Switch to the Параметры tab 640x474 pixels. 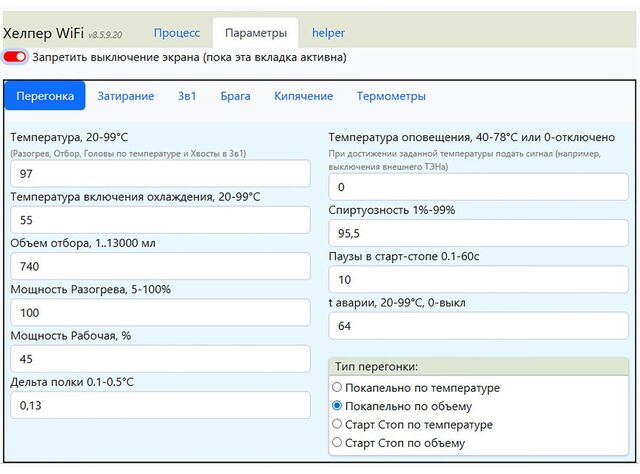tap(255, 33)
